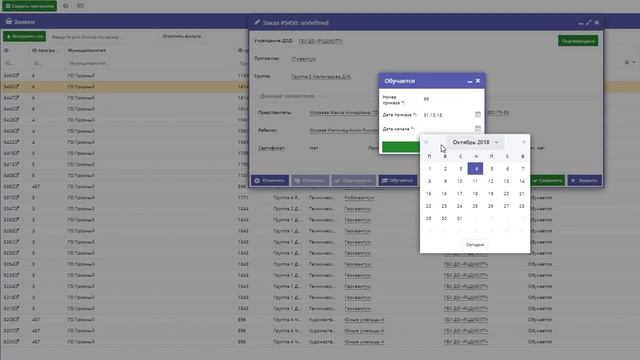The height and width of the screenshot is (360, 640).
Task: Pick day 30 in the calendar
Action: point(444,219)
